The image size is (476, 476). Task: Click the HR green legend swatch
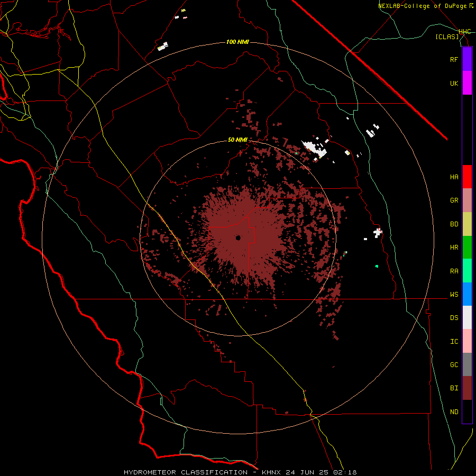coord(467,248)
